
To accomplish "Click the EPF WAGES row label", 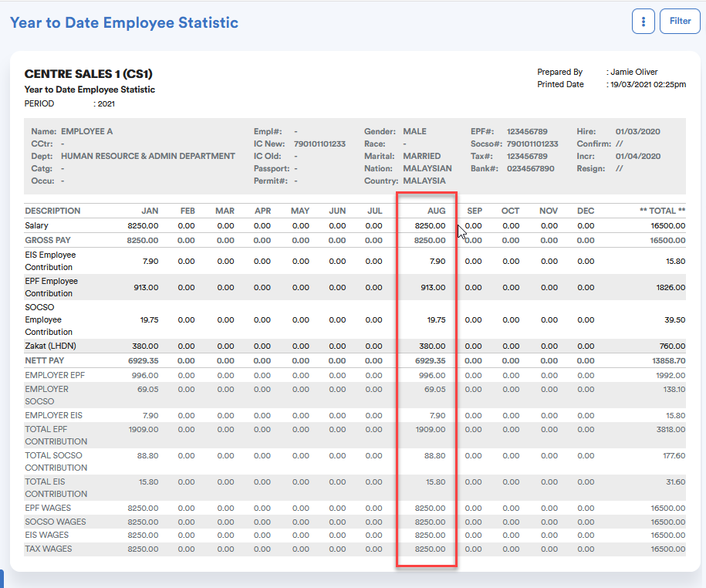I will (48, 508).
